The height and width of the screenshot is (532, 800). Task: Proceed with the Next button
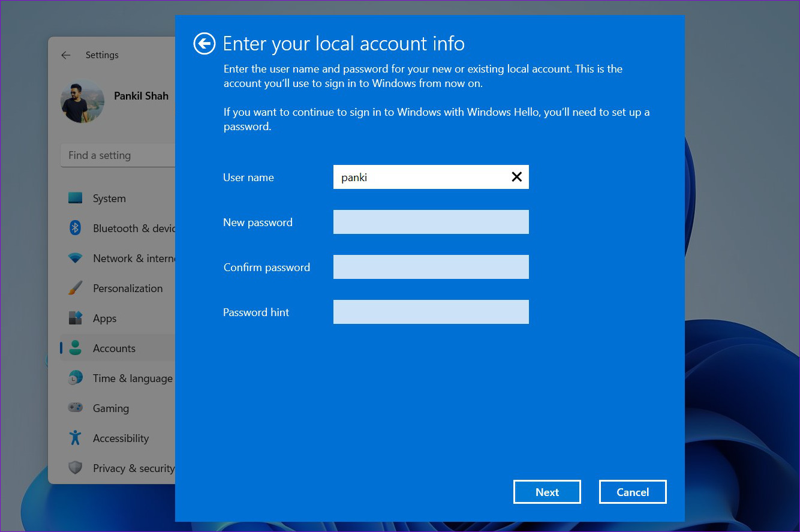[547, 492]
